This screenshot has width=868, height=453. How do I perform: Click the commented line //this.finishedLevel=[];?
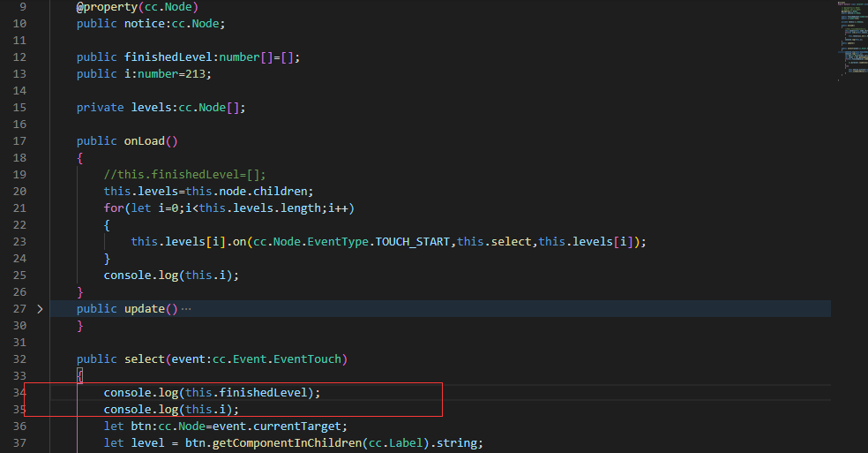[x=185, y=175]
